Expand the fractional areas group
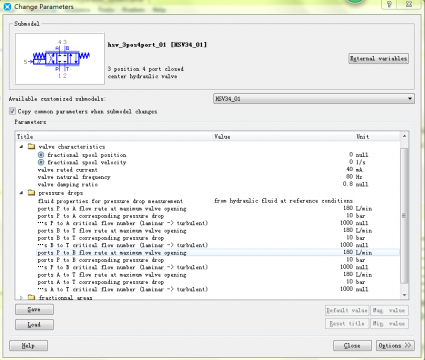 [21, 297]
